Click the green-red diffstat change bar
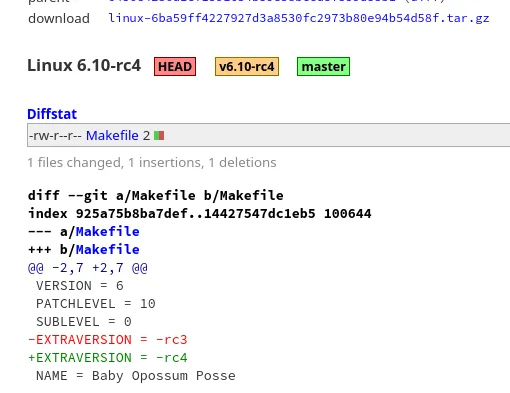Viewport: 510px width, 393px height. (x=159, y=135)
